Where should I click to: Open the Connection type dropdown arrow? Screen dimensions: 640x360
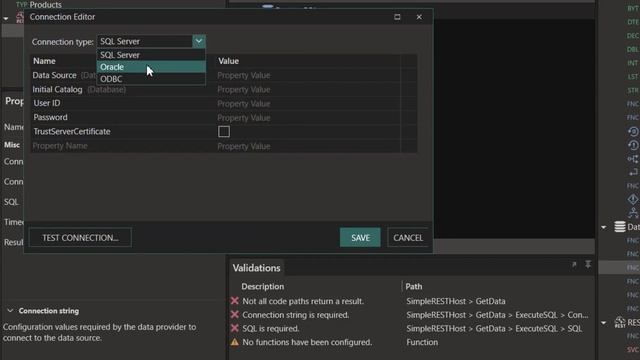tap(199, 41)
